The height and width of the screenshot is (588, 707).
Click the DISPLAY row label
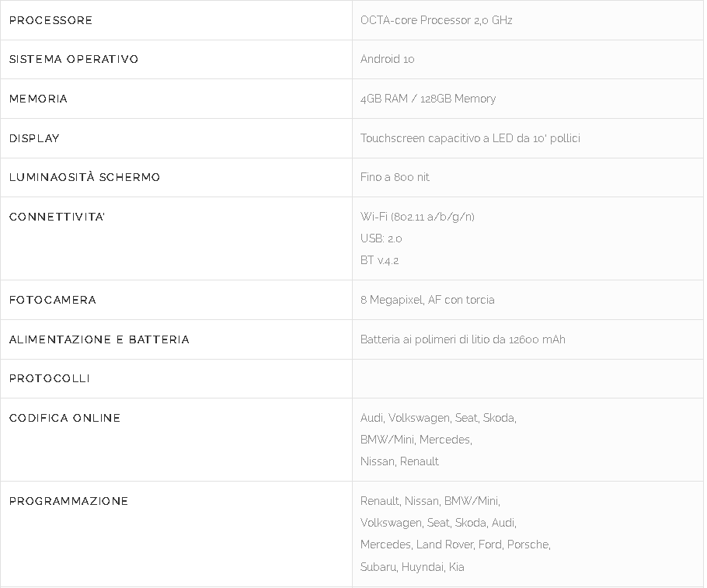(34, 138)
